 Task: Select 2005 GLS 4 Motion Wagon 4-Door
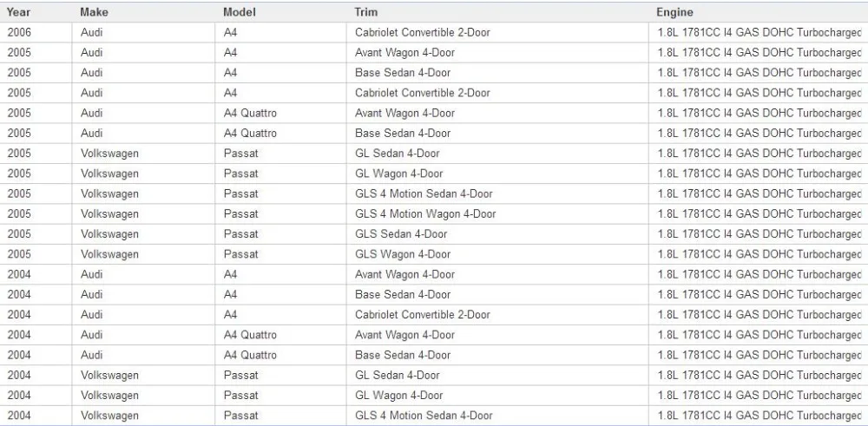pyautogui.click(x=497, y=214)
